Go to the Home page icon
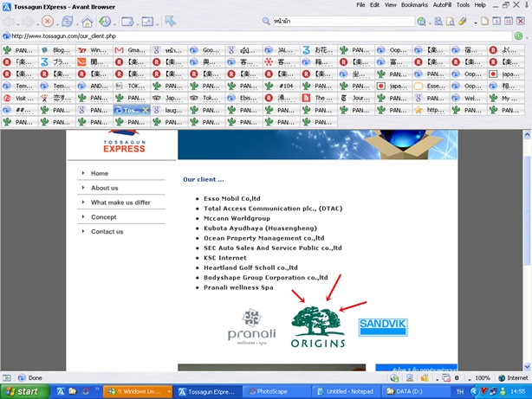532x399 pixels. pyautogui.click(x=88, y=22)
